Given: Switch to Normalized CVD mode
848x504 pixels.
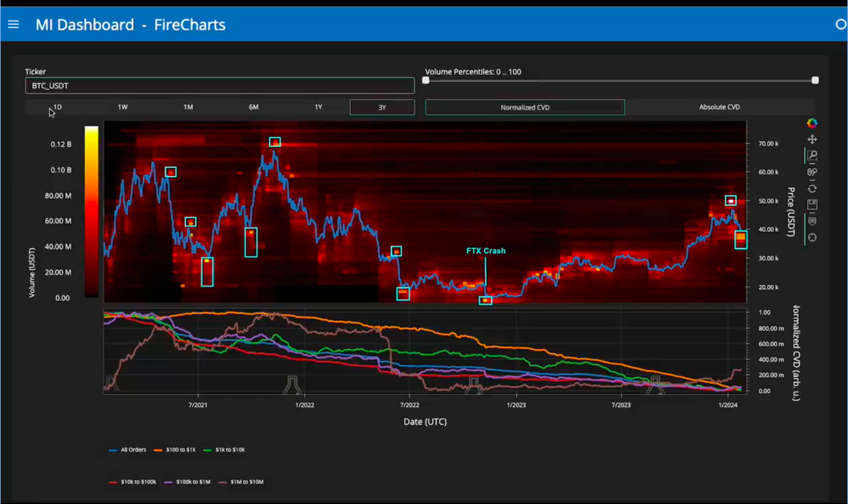Looking at the screenshot, I should point(525,107).
